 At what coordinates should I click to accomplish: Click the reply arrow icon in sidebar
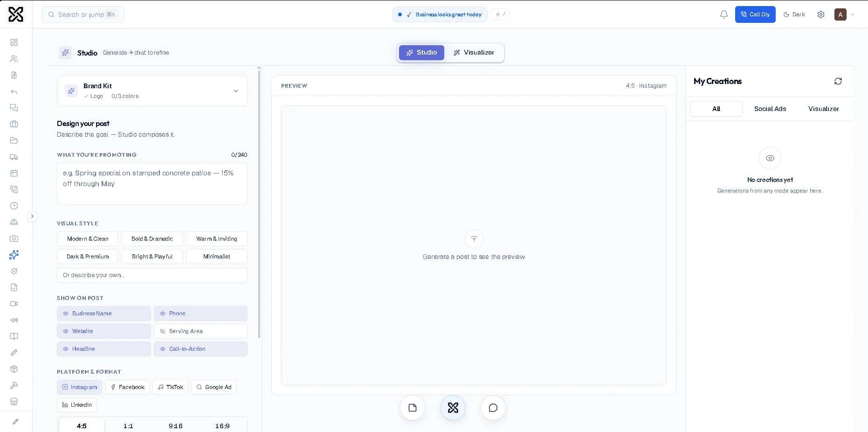(14, 91)
